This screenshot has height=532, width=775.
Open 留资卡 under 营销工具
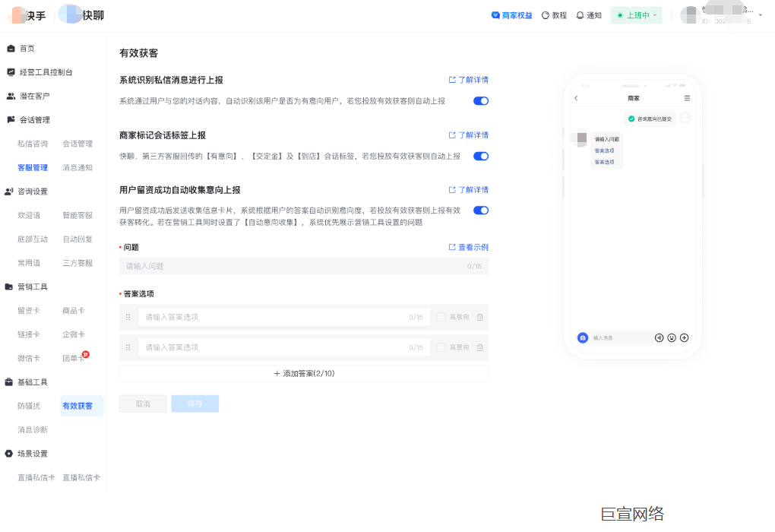coord(28,310)
